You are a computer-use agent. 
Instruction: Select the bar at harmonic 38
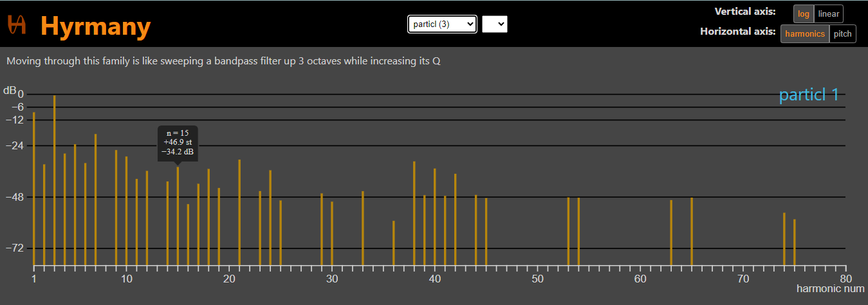click(x=414, y=213)
